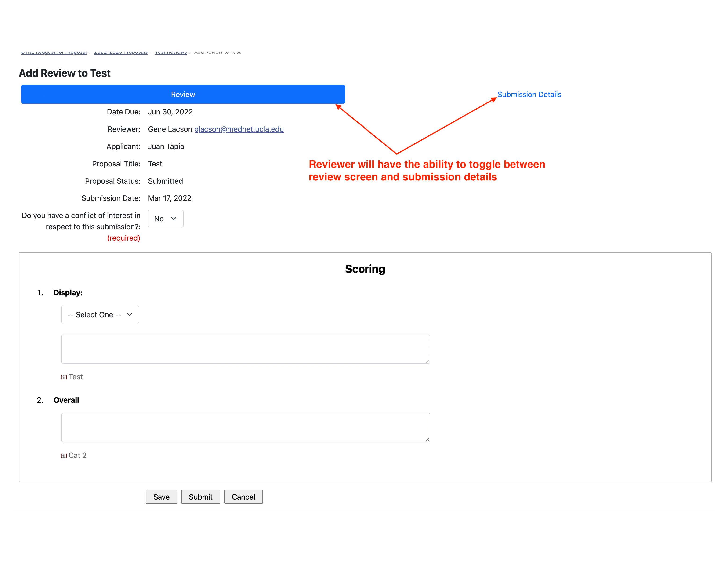Click the 'Scoring' section heading
The height and width of the screenshot is (563, 728).
click(365, 269)
